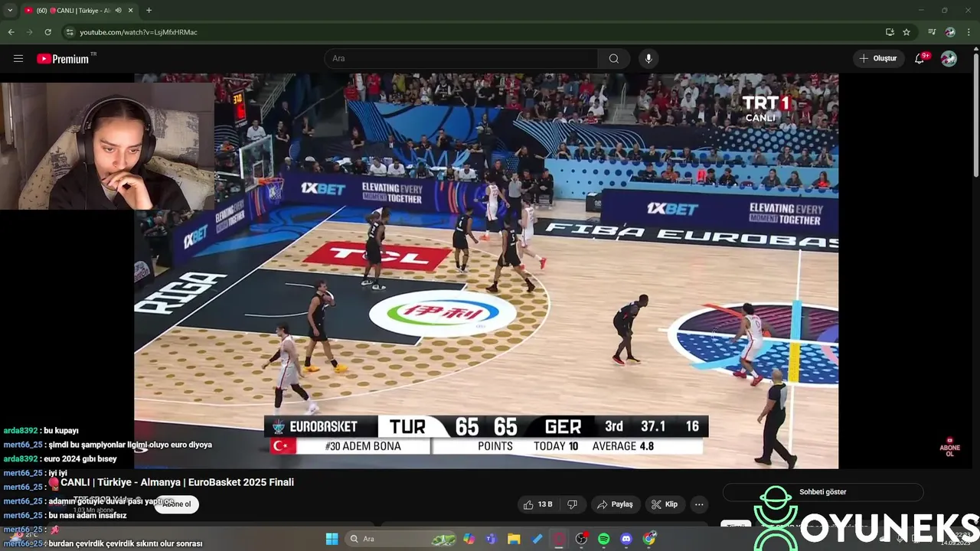The width and height of the screenshot is (980, 551).
Task: Select the CANLI Türkiye YouTube tab
Action: tap(79, 10)
